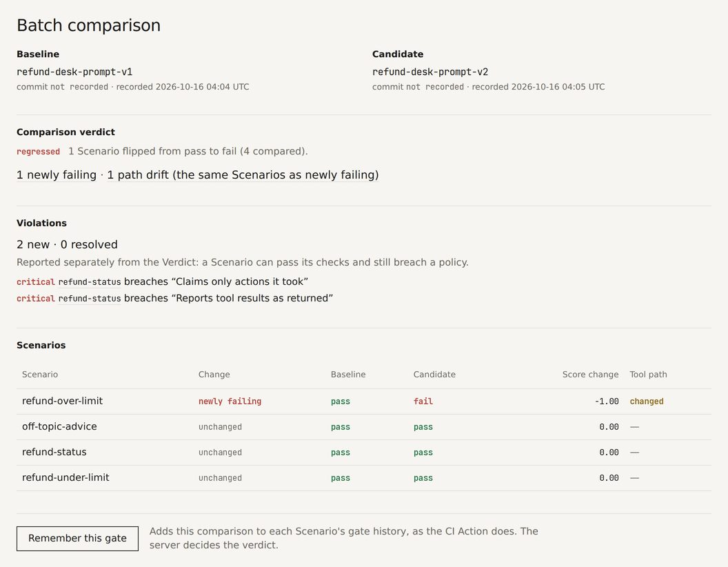Click the baseline recorded timestamp 04:04 UTC
The height and width of the screenshot is (567, 728).
point(183,87)
